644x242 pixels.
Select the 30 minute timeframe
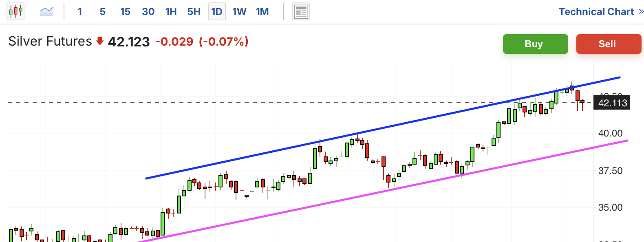pyautogui.click(x=148, y=12)
